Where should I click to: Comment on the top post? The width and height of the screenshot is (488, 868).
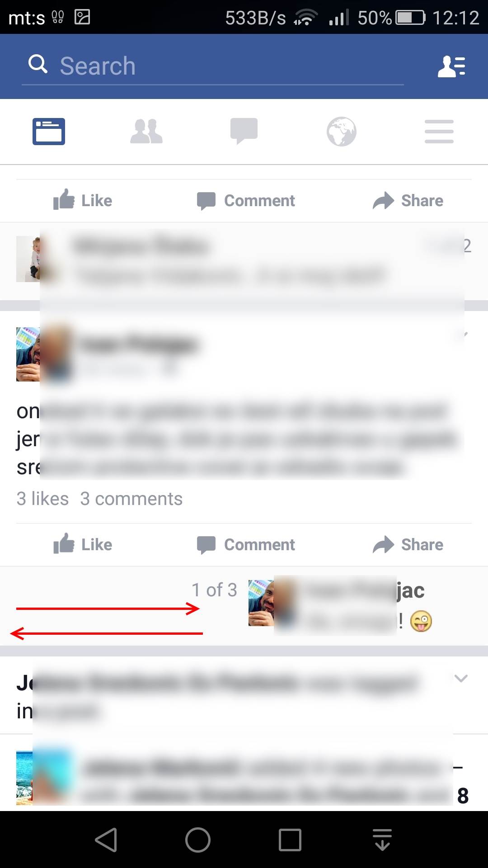[246, 200]
